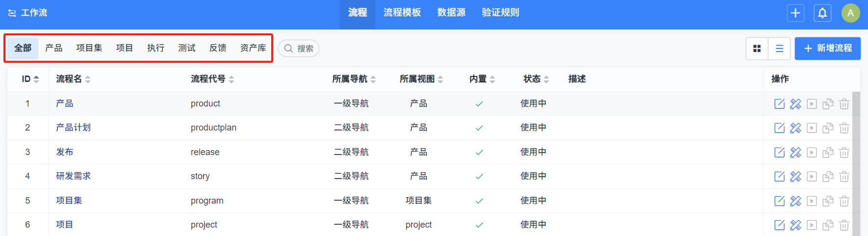Click the plus icon in top bar

795,13
